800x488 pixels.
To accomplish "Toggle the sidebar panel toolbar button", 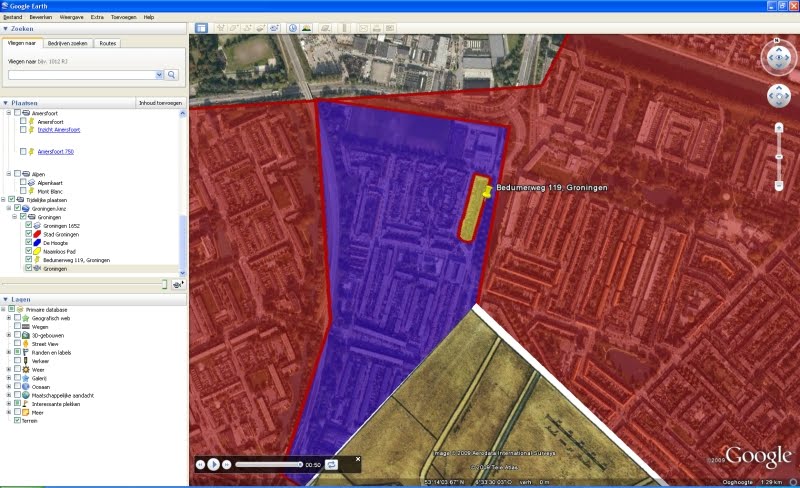I will pos(202,28).
